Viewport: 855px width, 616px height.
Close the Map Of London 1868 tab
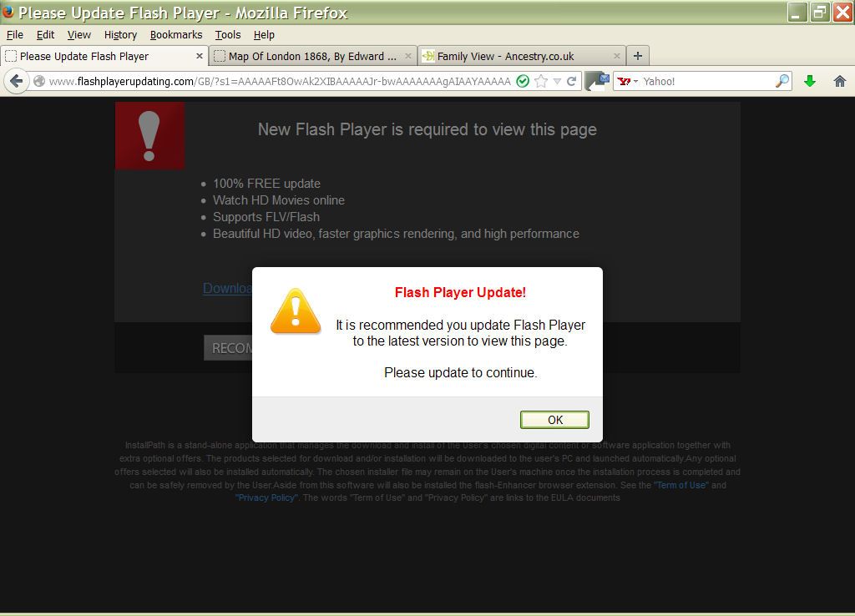pyautogui.click(x=407, y=56)
